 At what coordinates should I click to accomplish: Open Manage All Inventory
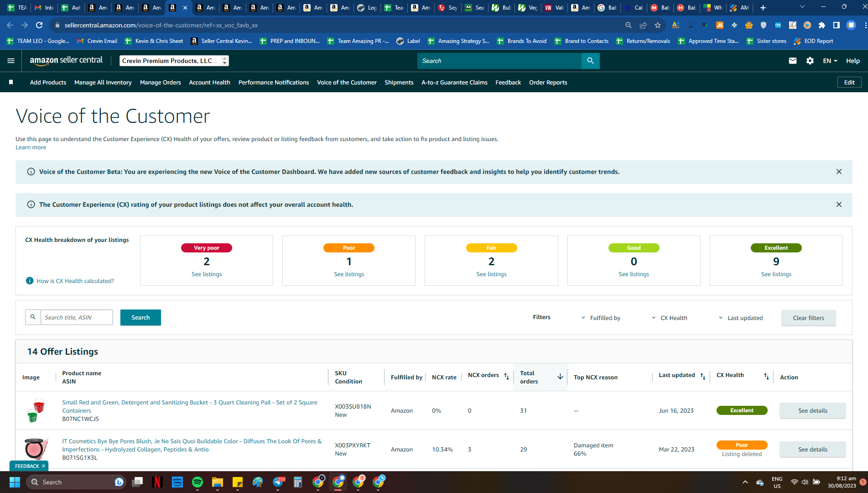pyautogui.click(x=103, y=83)
